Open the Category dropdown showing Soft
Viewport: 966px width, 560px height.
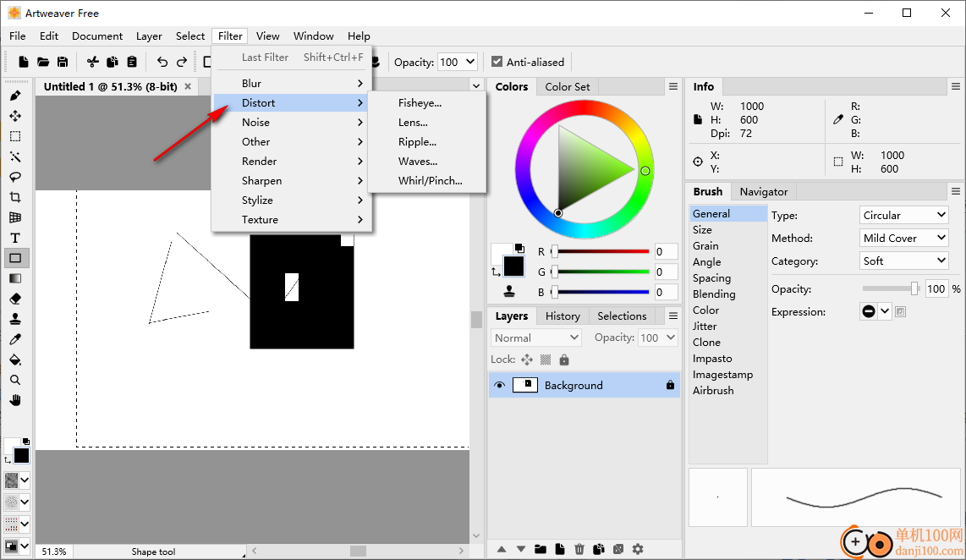coord(903,261)
